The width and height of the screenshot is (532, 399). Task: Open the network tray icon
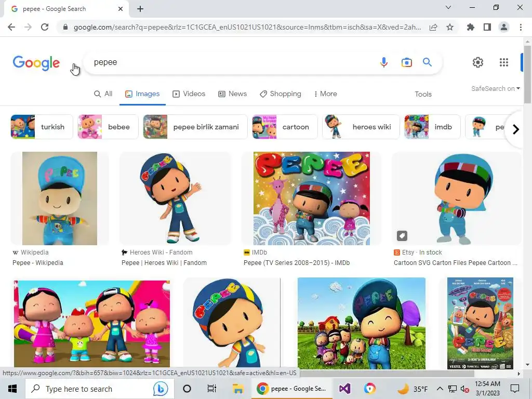coord(453,389)
